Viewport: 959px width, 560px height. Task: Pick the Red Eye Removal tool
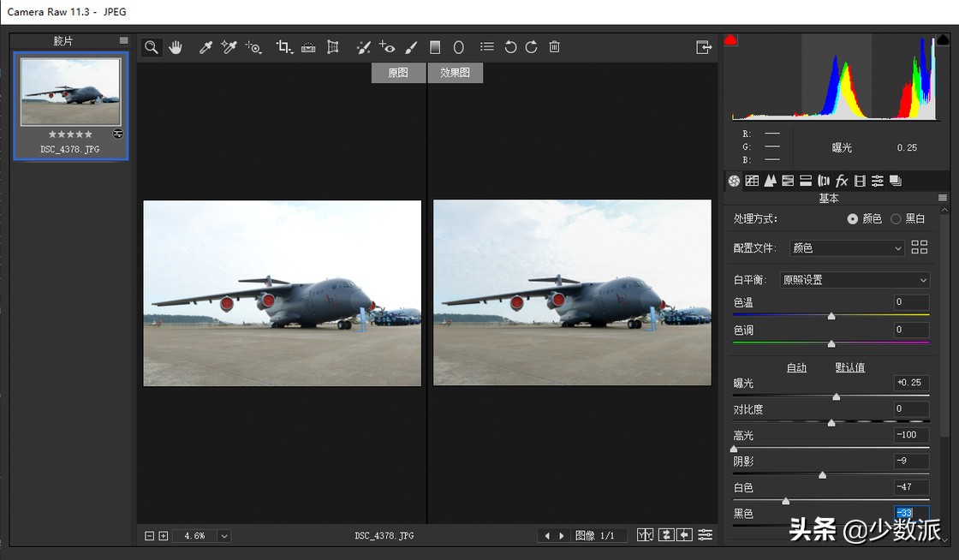387,48
